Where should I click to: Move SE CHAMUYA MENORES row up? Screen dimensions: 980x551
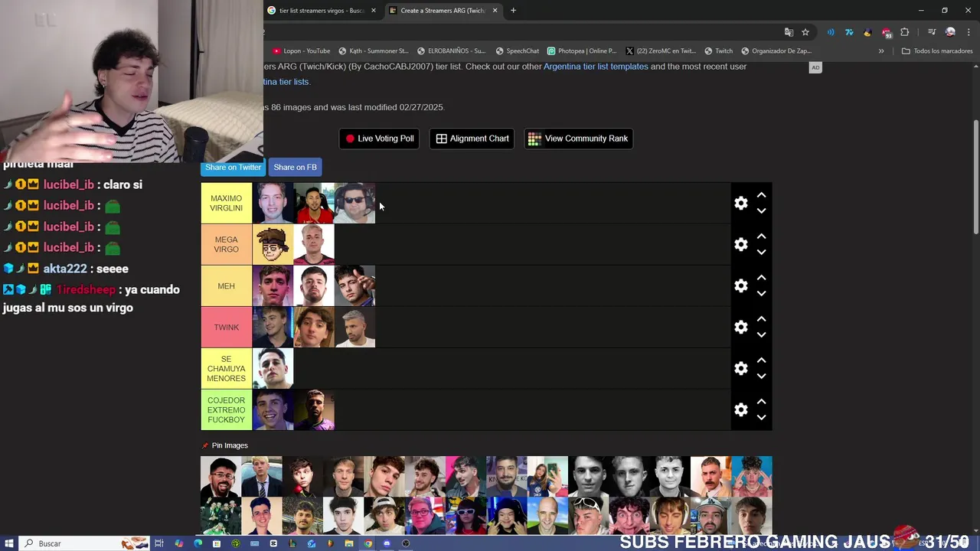coord(761,360)
